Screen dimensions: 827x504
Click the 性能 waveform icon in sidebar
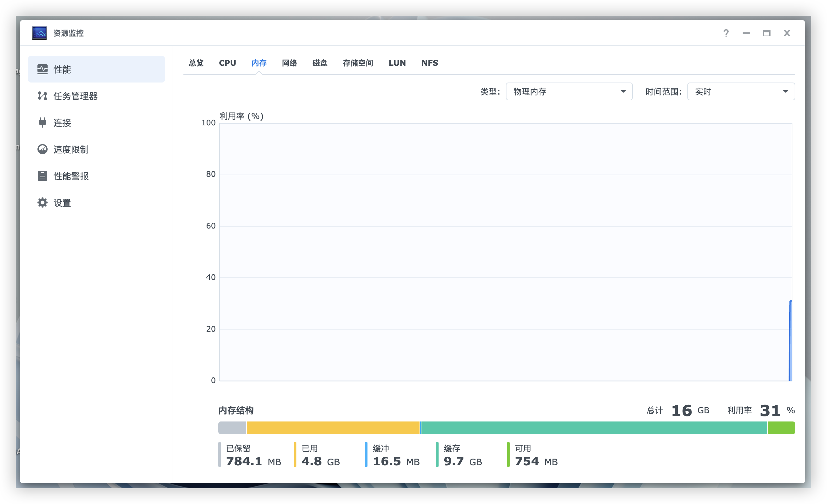point(42,69)
